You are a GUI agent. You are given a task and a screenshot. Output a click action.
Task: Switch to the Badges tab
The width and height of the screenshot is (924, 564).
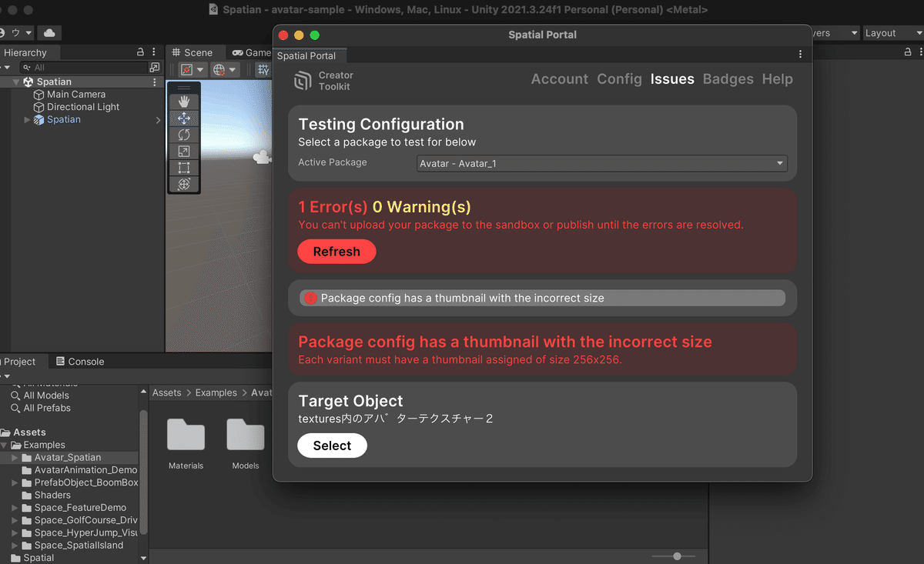point(728,79)
